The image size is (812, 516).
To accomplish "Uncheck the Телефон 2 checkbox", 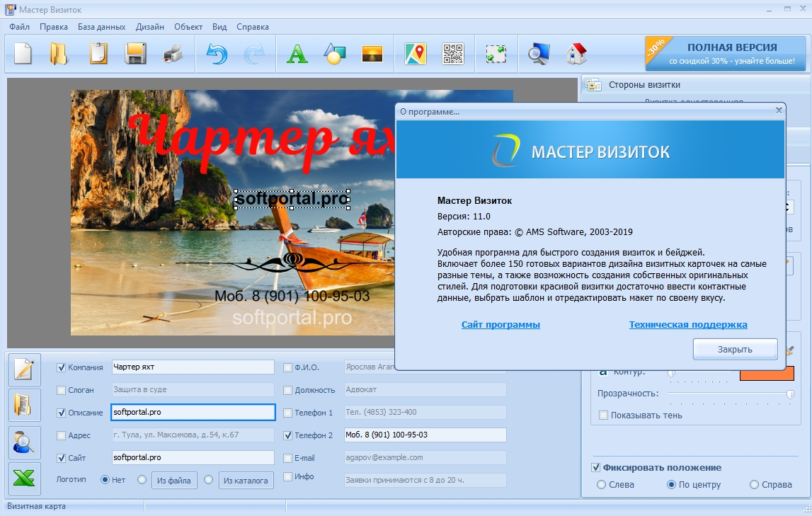I will point(288,436).
